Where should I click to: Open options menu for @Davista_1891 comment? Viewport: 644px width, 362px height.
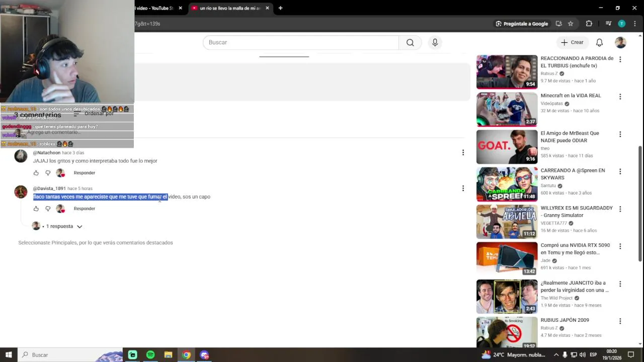pos(463,189)
